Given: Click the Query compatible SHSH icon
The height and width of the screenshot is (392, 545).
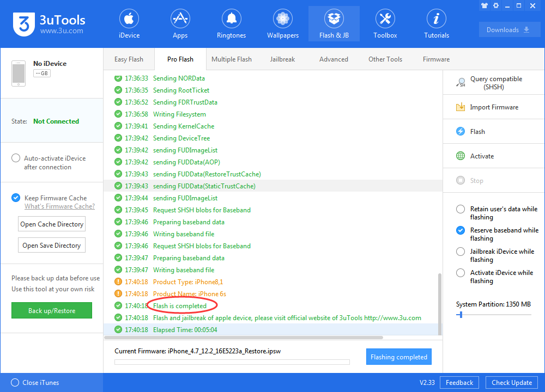Looking at the screenshot, I should pos(461,83).
